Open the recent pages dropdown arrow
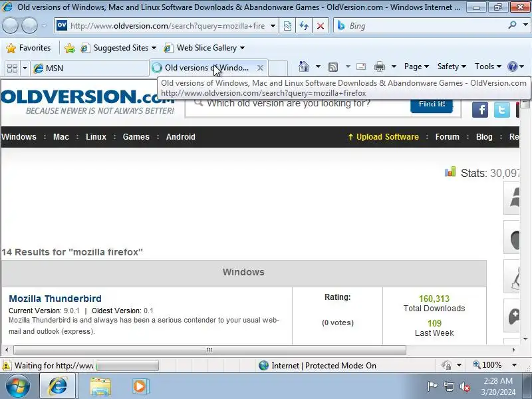Viewport: 532px width, 399px height. click(45, 25)
